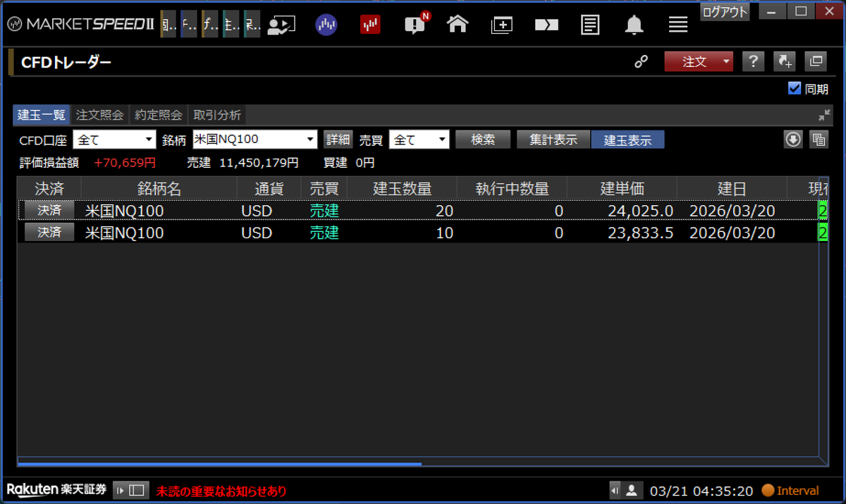Screen dimensions: 846x504
Task: Click the 評価損益額 +70,659円 value
Action: 124,163
